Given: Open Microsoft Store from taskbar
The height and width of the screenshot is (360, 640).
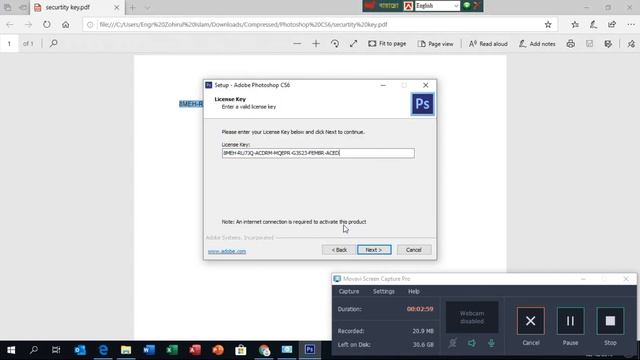Looking at the screenshot, I should click(x=241, y=350).
